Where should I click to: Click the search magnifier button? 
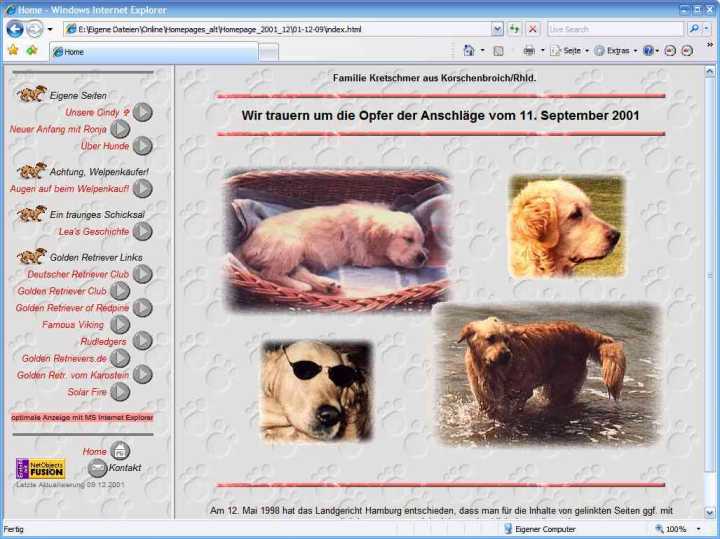693,29
